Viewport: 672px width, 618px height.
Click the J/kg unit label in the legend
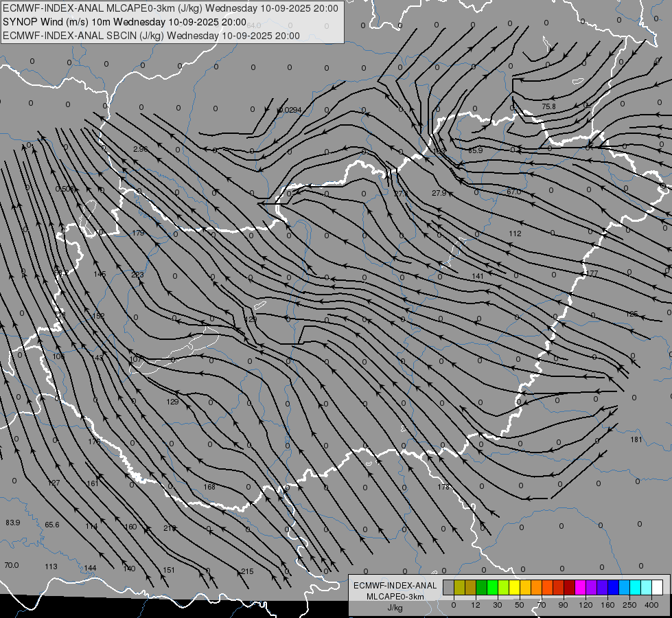pyautogui.click(x=395, y=608)
